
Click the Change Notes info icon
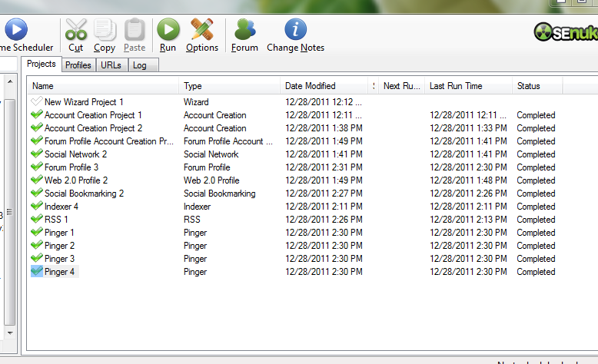(x=296, y=30)
